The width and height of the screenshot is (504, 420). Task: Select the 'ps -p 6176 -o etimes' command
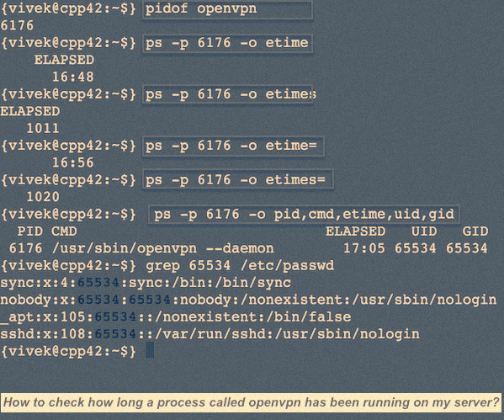click(228, 94)
